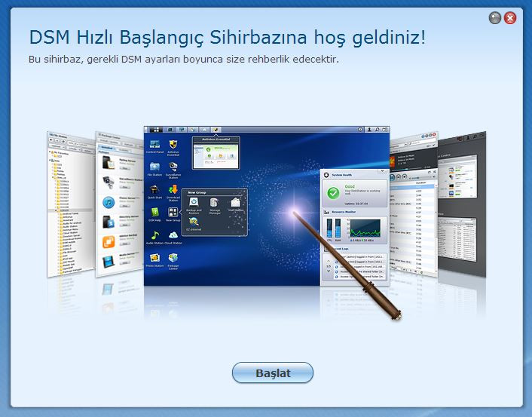Click the Başlat button to start wizard

click(x=273, y=373)
